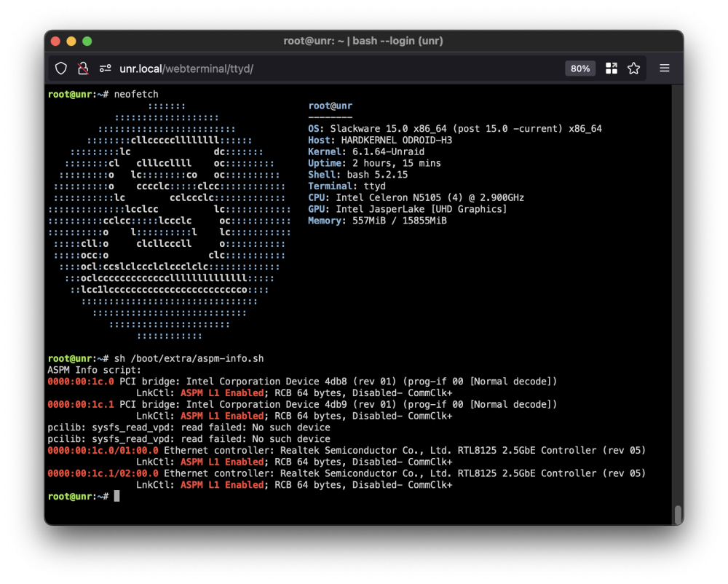The width and height of the screenshot is (728, 584).
Task: Click the second 'pcilib: sysfs_read_vpd' error line
Action: point(189,439)
